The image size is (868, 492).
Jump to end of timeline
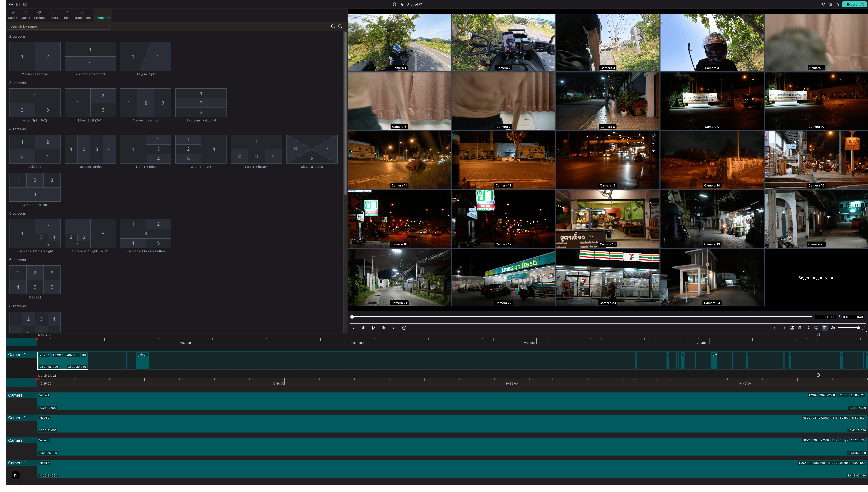(x=394, y=328)
